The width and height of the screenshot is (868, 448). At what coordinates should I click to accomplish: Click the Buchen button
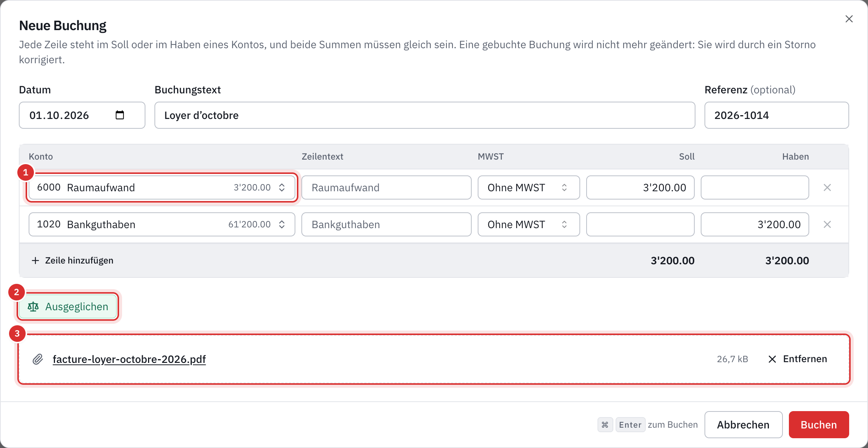click(819, 425)
